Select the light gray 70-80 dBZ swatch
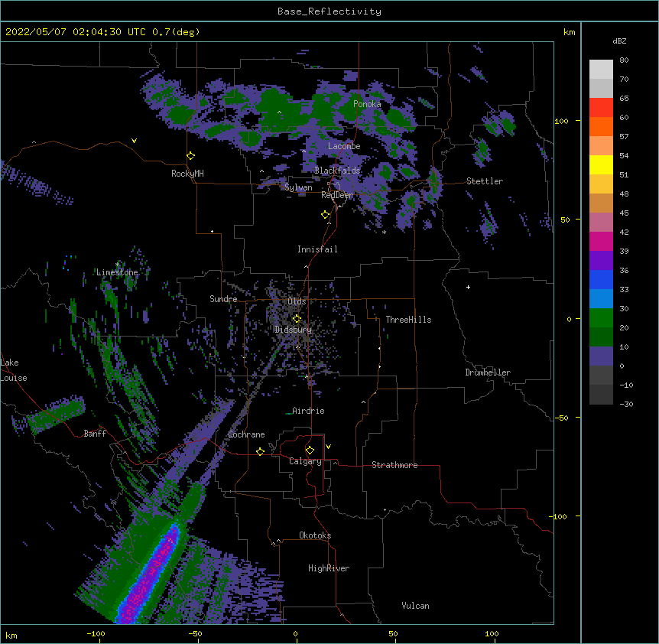 pos(601,70)
